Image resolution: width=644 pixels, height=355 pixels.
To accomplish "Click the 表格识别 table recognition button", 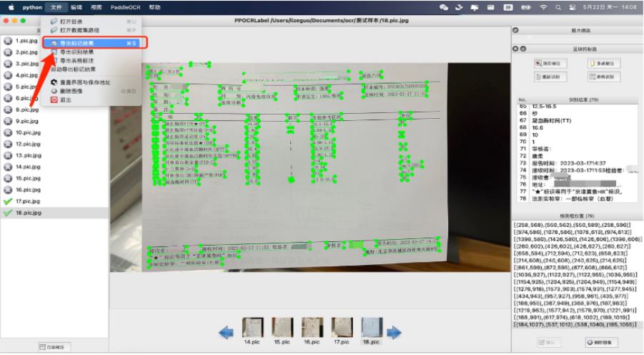I will click(x=604, y=77).
